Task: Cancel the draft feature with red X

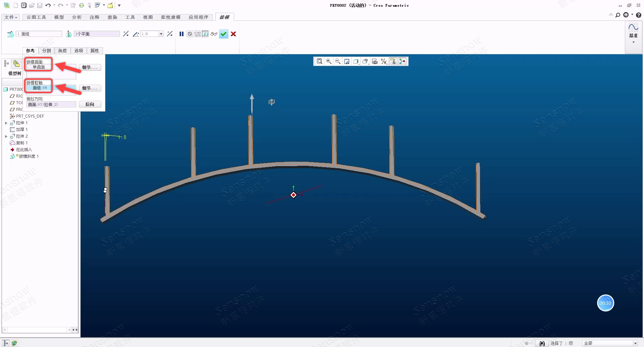Action: coord(233,34)
